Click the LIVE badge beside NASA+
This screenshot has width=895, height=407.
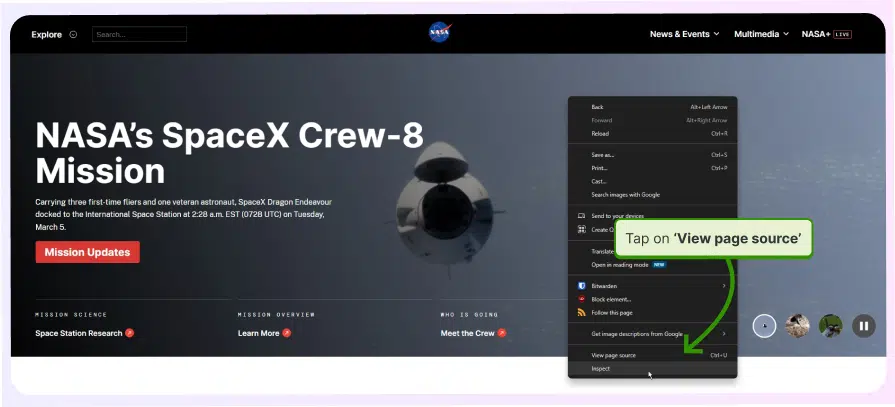pos(842,34)
